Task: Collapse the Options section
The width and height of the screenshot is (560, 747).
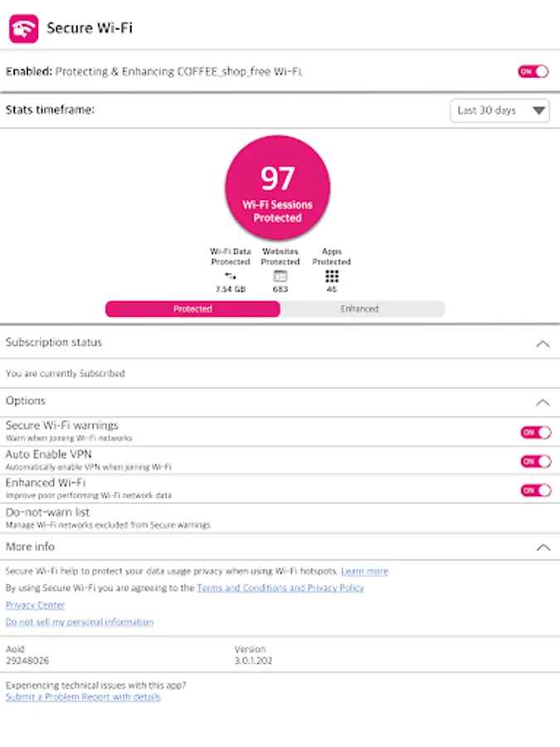Action: coord(543,402)
